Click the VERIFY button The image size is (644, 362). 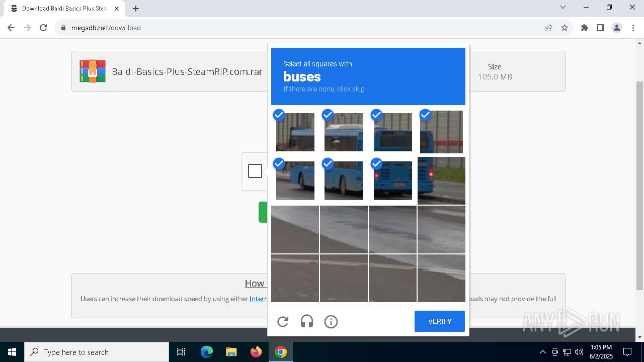[440, 321]
